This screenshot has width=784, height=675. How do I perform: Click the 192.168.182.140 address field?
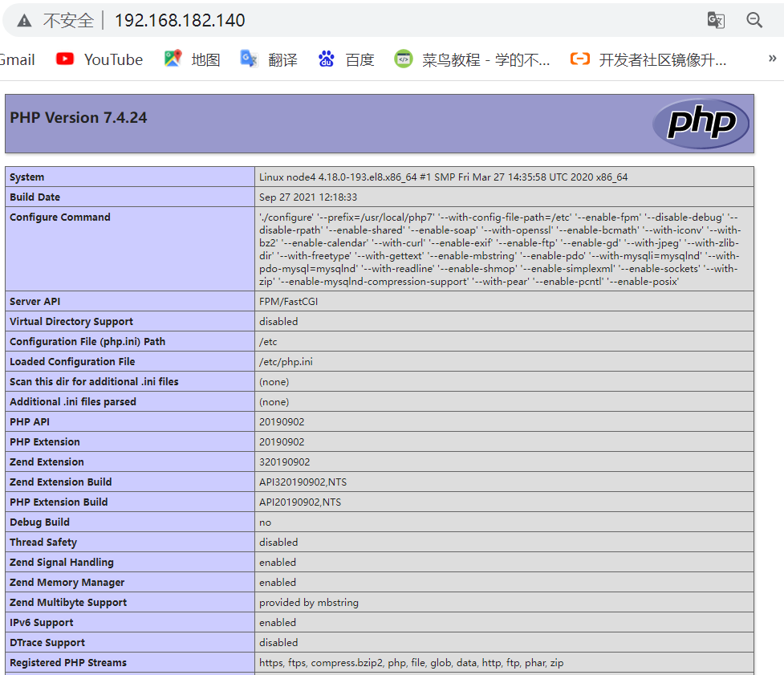click(x=180, y=21)
